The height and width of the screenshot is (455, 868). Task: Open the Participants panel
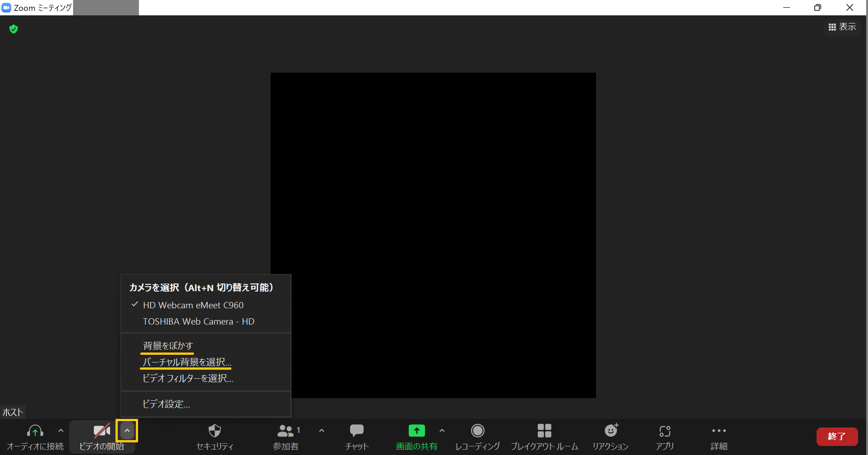pos(285,431)
